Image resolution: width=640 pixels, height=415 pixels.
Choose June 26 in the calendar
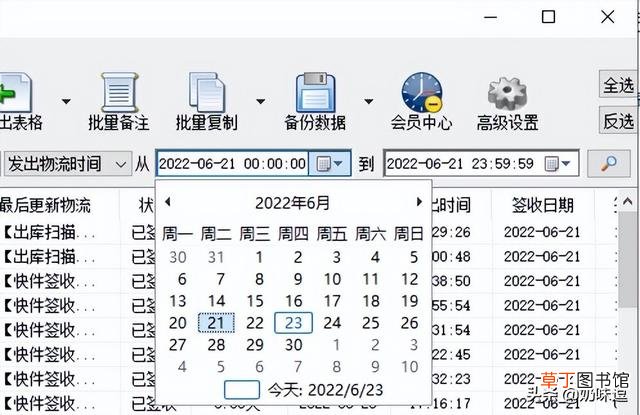click(409, 323)
